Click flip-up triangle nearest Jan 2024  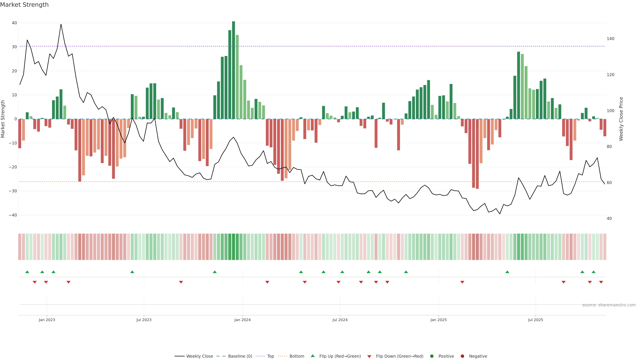(215, 272)
